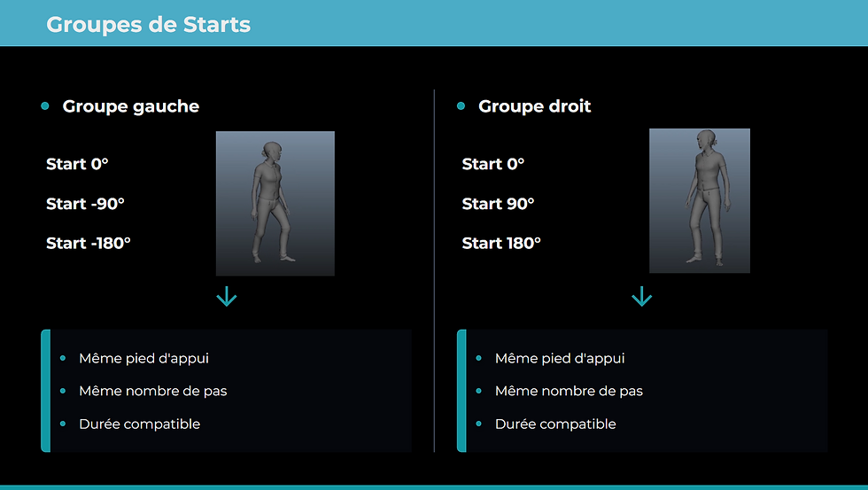Click Même pied d'appui in left box

[x=143, y=358]
